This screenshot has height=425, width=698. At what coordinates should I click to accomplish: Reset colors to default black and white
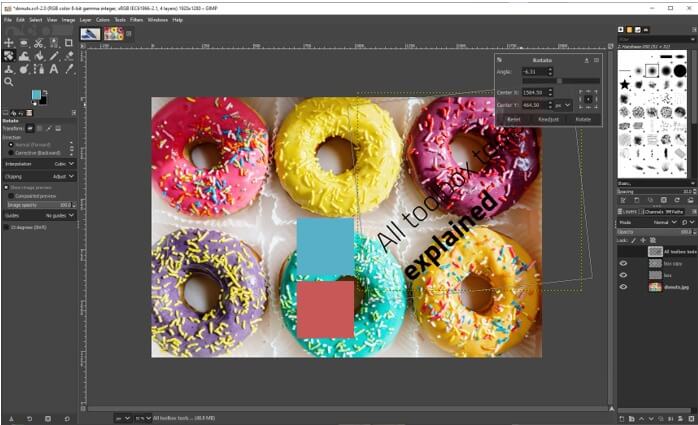[x=34, y=104]
